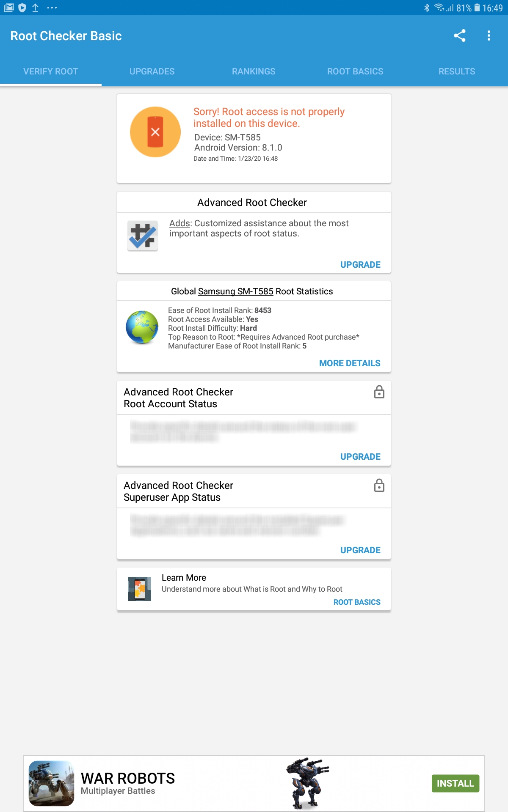
Task: Tap the War Robots app thumbnail
Action: 50,780
